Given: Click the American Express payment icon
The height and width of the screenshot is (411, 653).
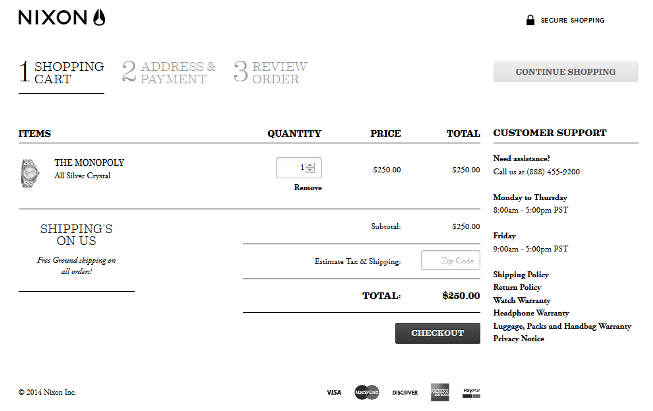Looking at the screenshot, I should (x=440, y=392).
